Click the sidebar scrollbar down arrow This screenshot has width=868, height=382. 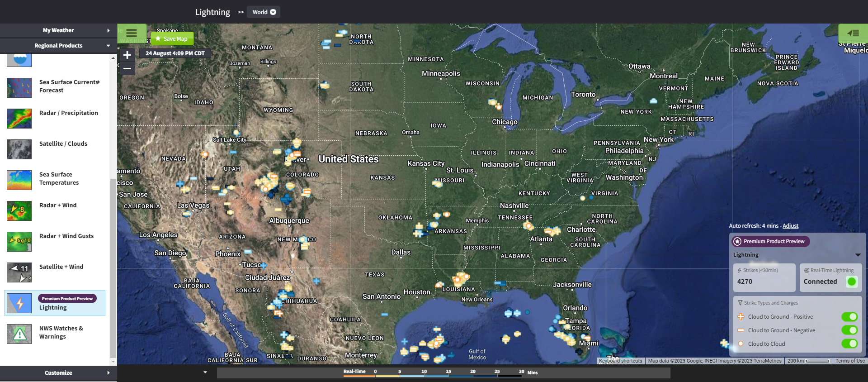click(113, 362)
